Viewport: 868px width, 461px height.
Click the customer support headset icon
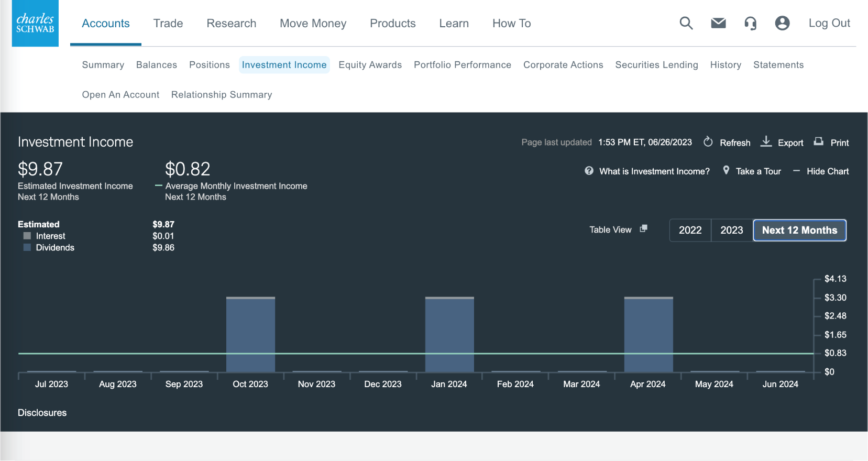click(750, 23)
